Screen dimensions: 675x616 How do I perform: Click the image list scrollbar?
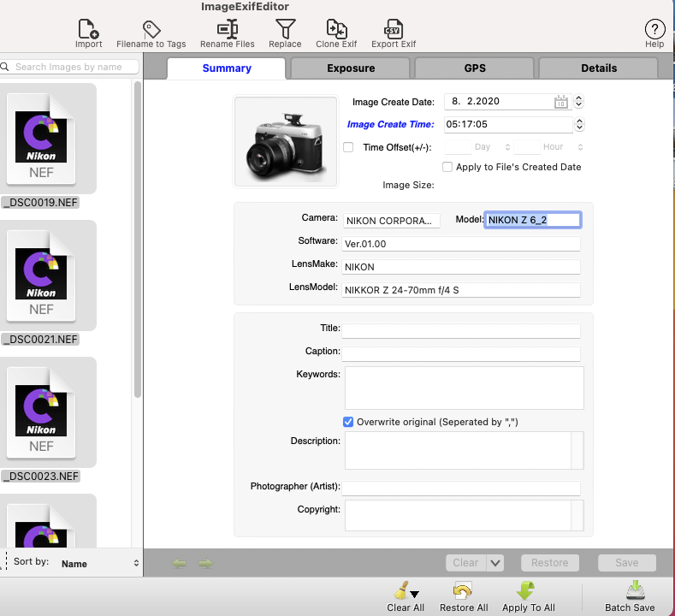pos(138,240)
